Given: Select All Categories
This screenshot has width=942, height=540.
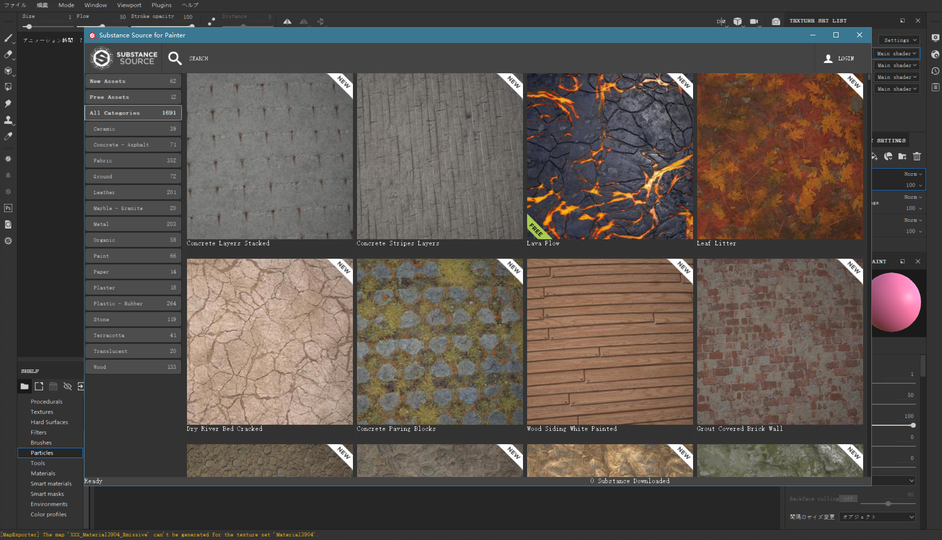Looking at the screenshot, I should 133,113.
